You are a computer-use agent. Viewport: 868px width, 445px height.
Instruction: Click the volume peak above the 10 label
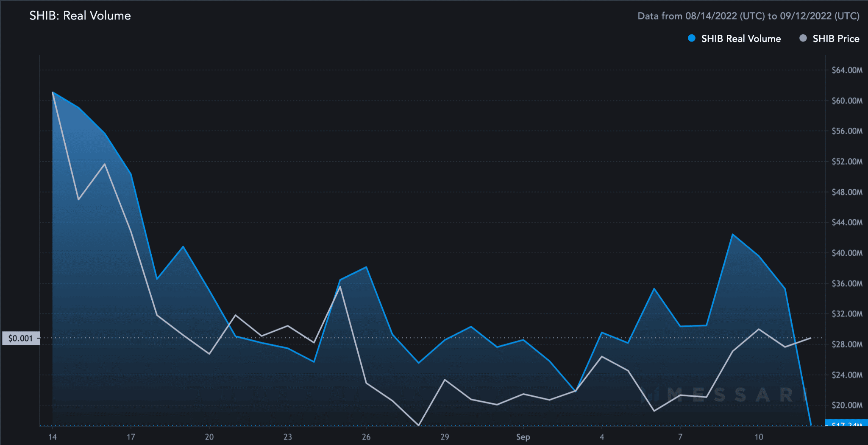pos(733,234)
